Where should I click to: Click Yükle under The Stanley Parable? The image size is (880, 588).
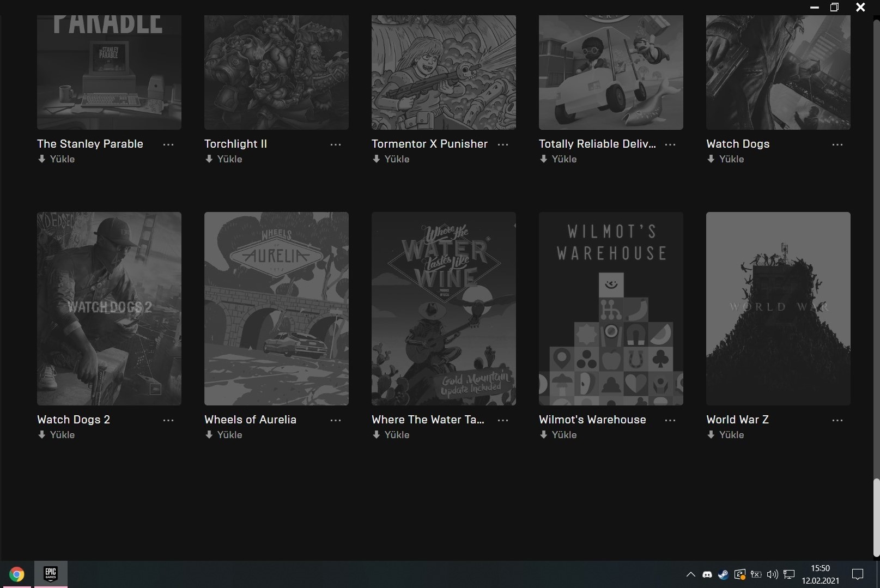(x=56, y=159)
